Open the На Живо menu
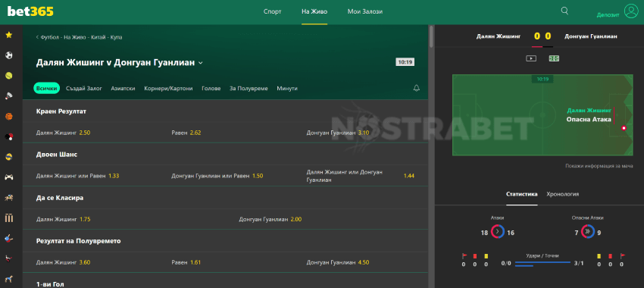Viewport: 644px width, 288px height. coord(314,11)
